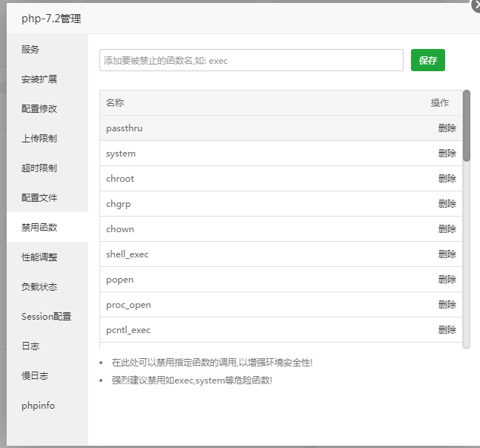Delete the popen function entry
Image resolution: width=480 pixels, height=448 pixels.
[x=447, y=279]
